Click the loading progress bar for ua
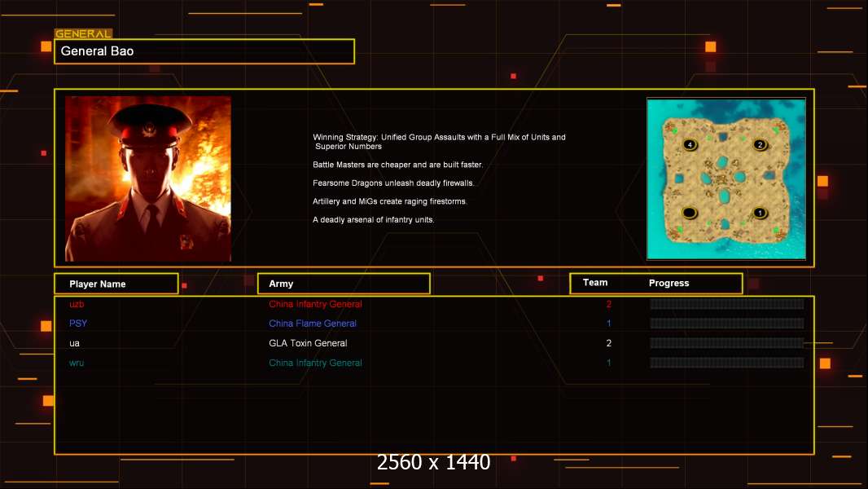The width and height of the screenshot is (868, 489). coord(727,343)
